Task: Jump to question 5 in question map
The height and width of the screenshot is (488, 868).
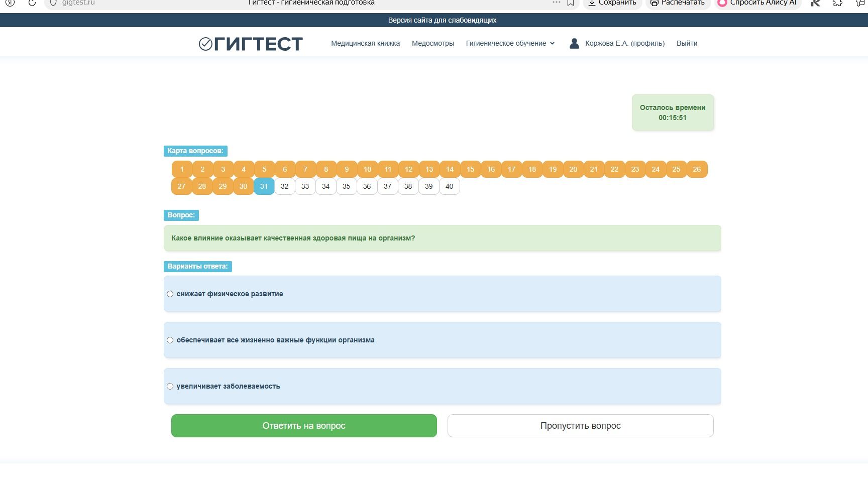Action: coord(264,169)
